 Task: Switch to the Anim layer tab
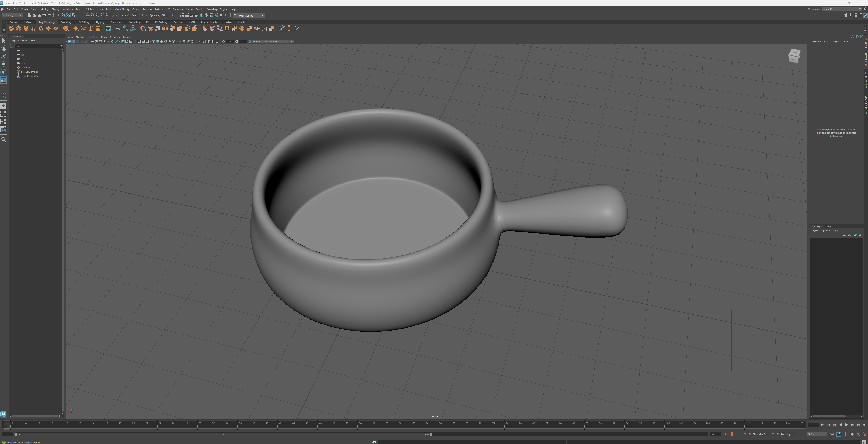(829, 226)
